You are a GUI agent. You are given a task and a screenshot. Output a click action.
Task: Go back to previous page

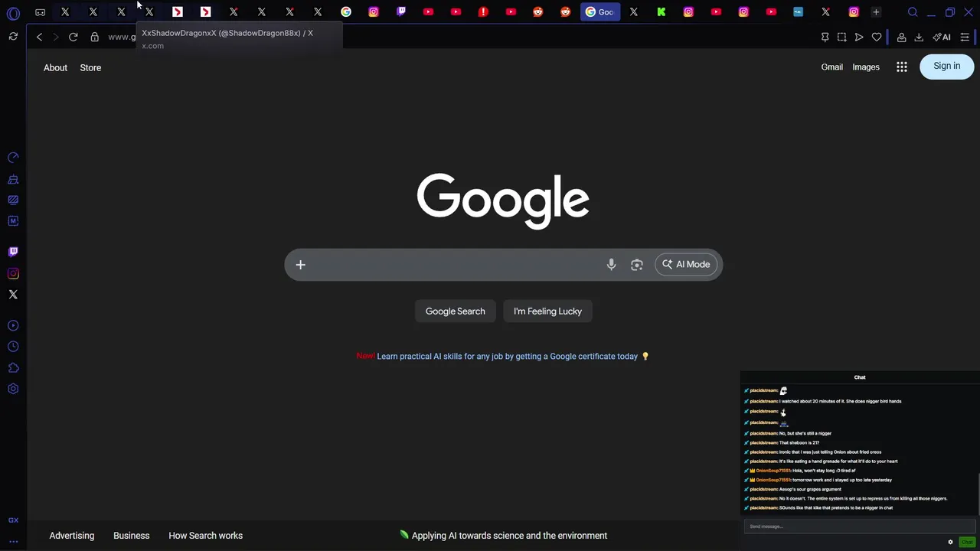pyautogui.click(x=39, y=37)
